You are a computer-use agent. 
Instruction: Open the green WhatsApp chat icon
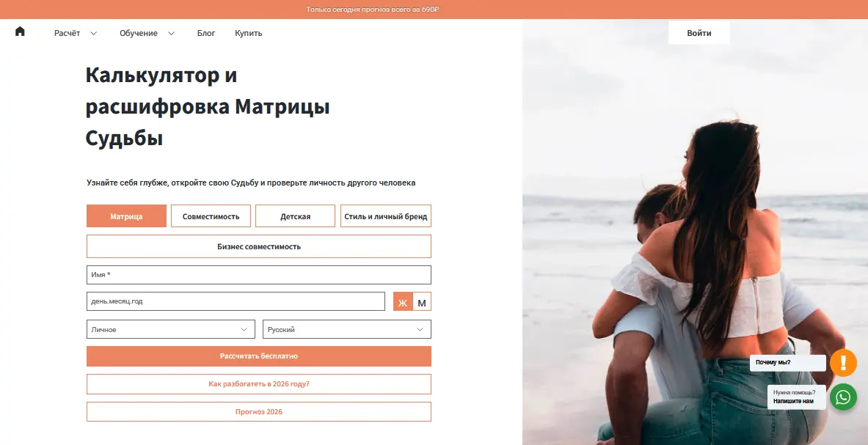[843, 397]
